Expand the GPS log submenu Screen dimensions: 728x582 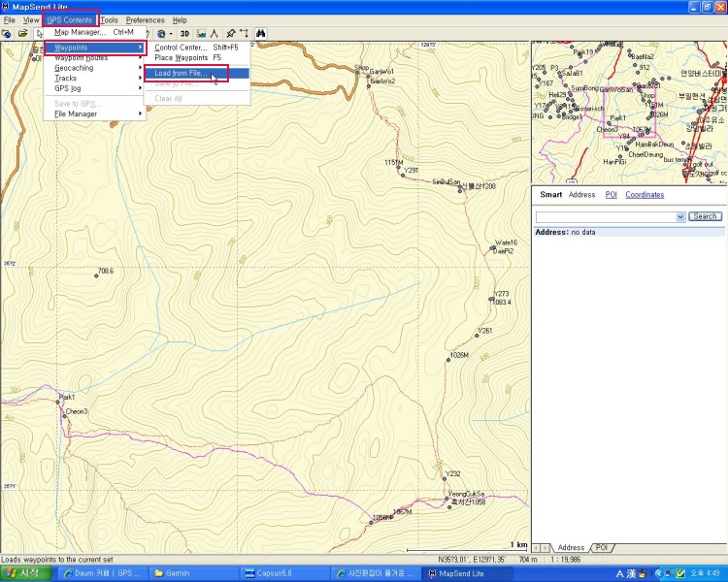(94, 88)
